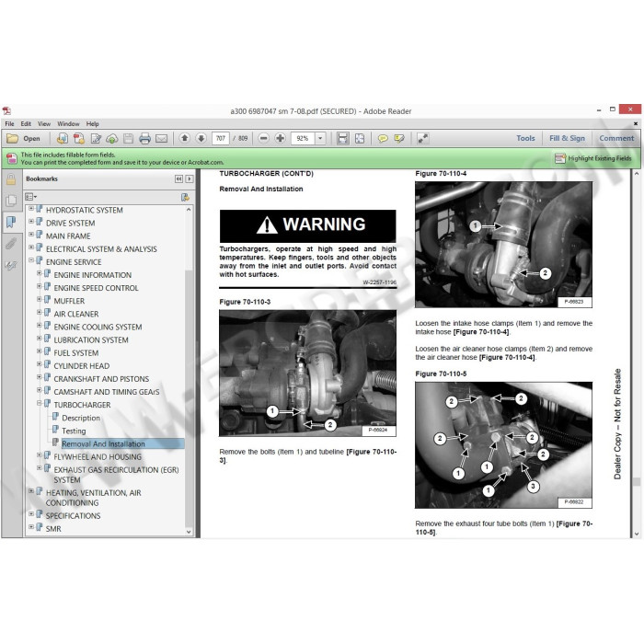Select the AIR CLEANER bookmark
Viewport: 644px width, 644px height.
point(76,314)
